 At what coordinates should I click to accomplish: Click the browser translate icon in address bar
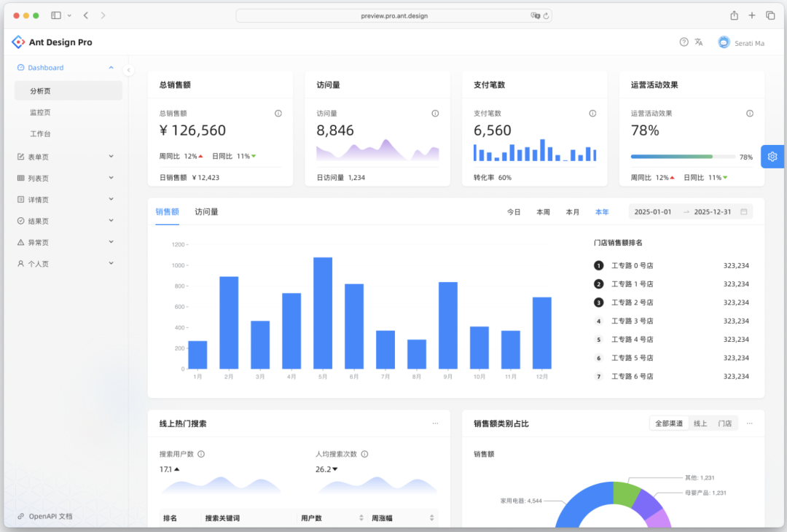(x=535, y=15)
